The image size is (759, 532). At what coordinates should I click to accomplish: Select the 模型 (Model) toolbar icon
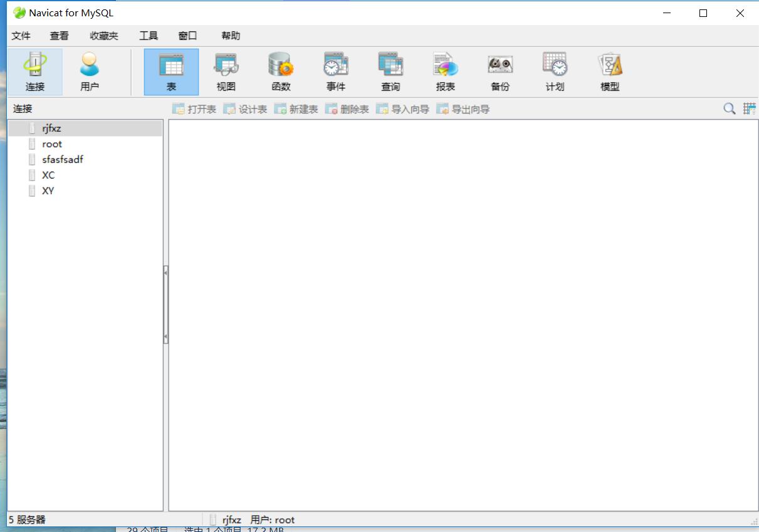point(610,71)
